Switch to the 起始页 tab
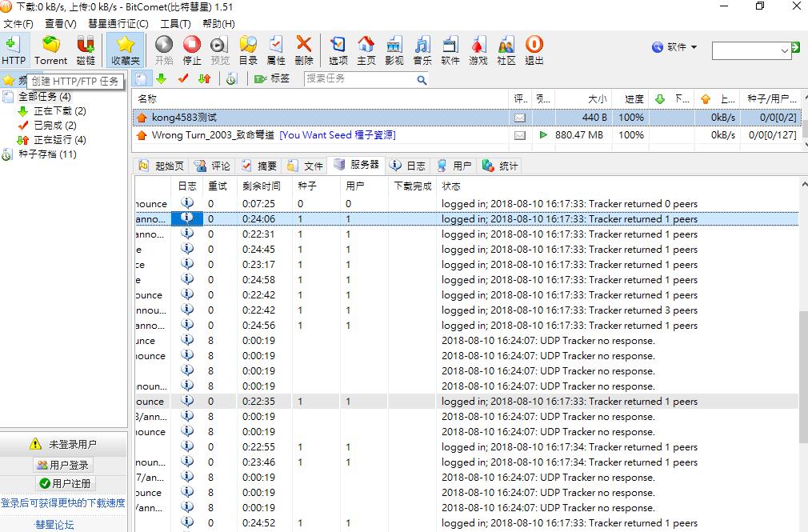 point(162,166)
